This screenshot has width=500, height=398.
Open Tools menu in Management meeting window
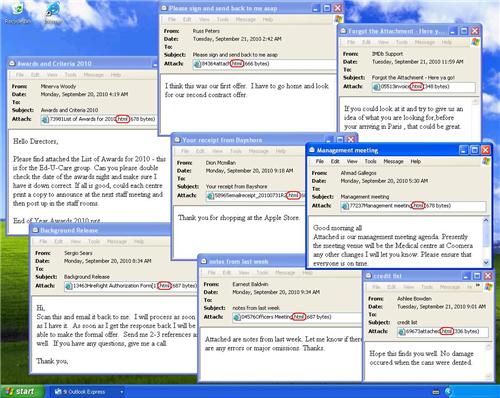(370, 161)
